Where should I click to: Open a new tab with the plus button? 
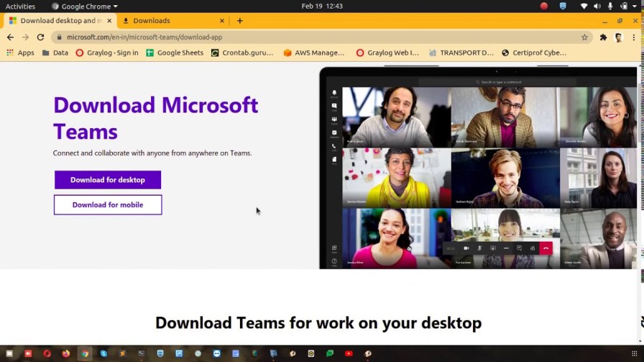pyautogui.click(x=240, y=21)
